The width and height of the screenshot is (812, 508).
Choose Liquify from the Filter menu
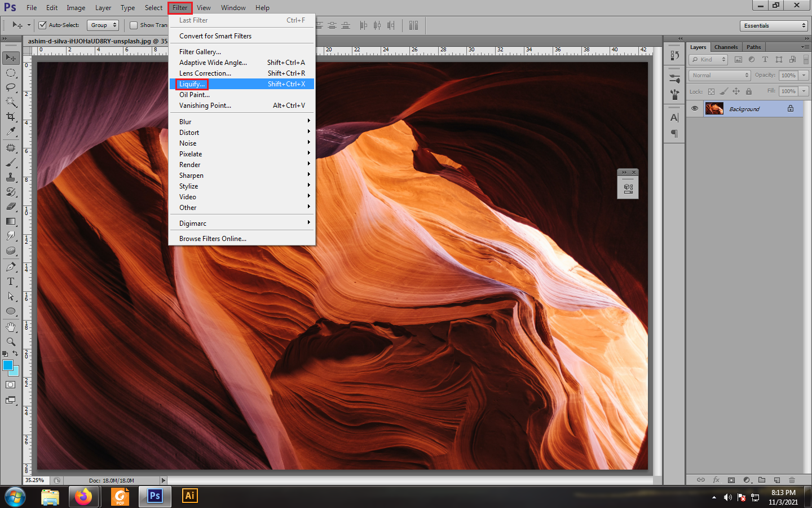192,84
